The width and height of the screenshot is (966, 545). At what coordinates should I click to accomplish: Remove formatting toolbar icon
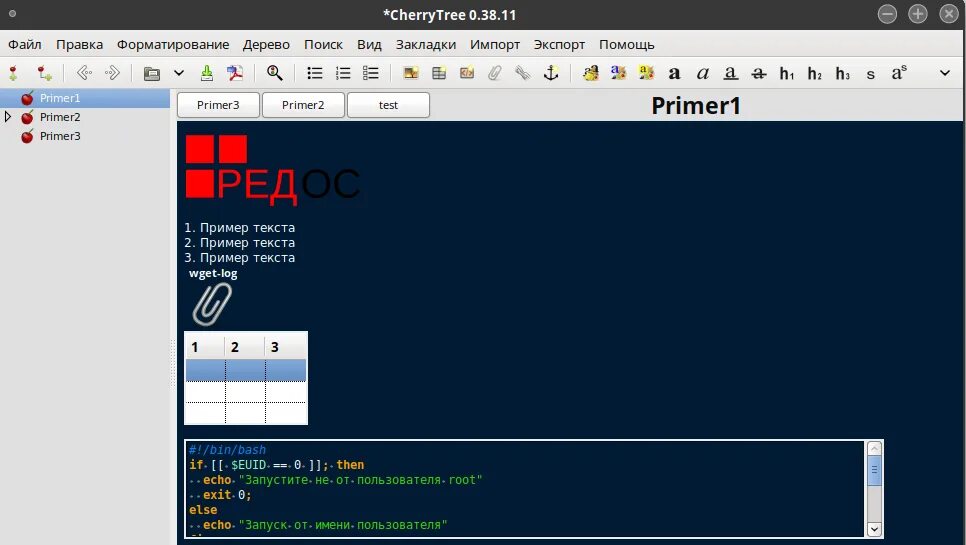[x=591, y=73]
